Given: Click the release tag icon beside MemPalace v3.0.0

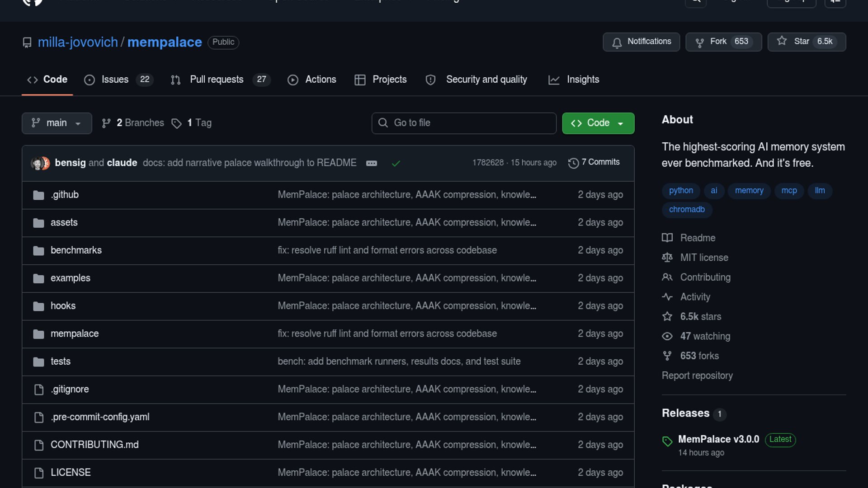Looking at the screenshot, I should [667, 441].
